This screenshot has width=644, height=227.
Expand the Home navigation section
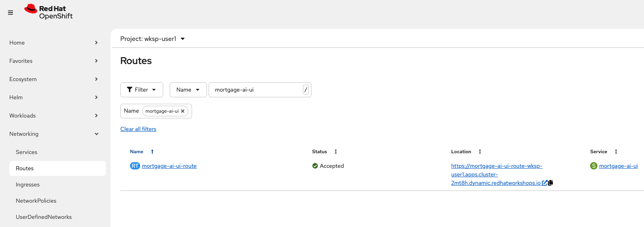[x=53, y=43]
